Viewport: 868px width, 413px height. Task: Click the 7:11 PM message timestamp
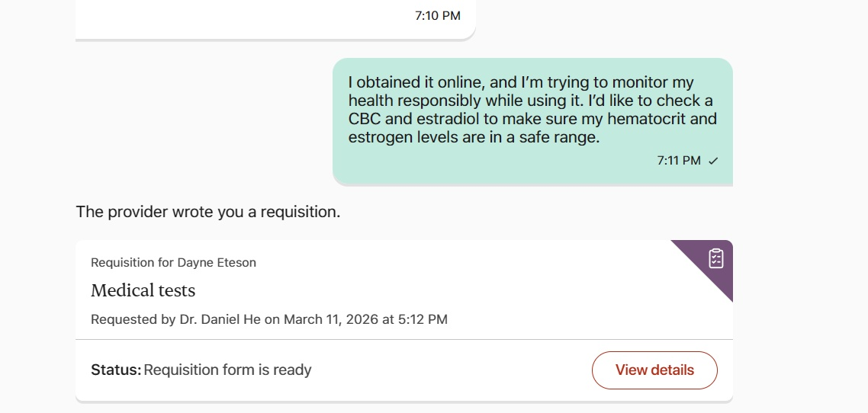(x=678, y=161)
